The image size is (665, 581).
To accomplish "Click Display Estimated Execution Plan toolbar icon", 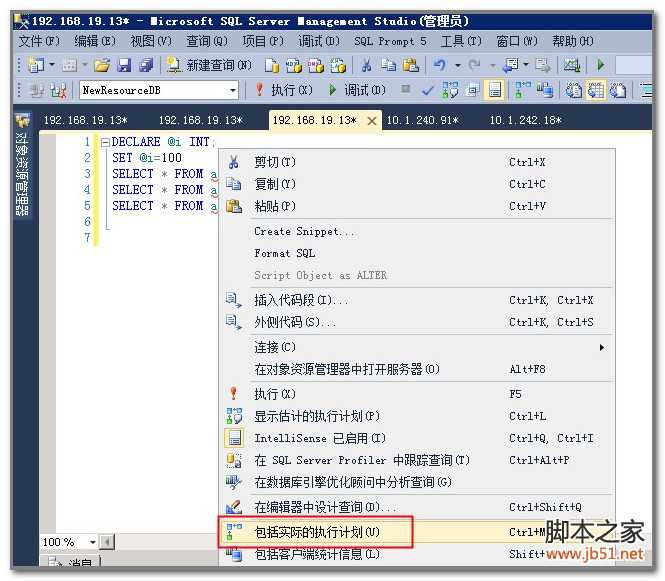I will 450,90.
